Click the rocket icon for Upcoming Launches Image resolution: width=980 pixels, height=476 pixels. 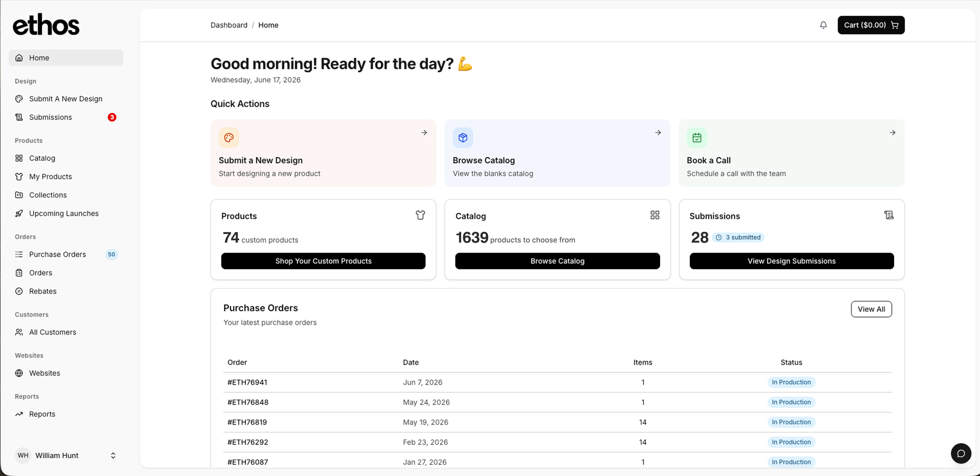coord(19,213)
